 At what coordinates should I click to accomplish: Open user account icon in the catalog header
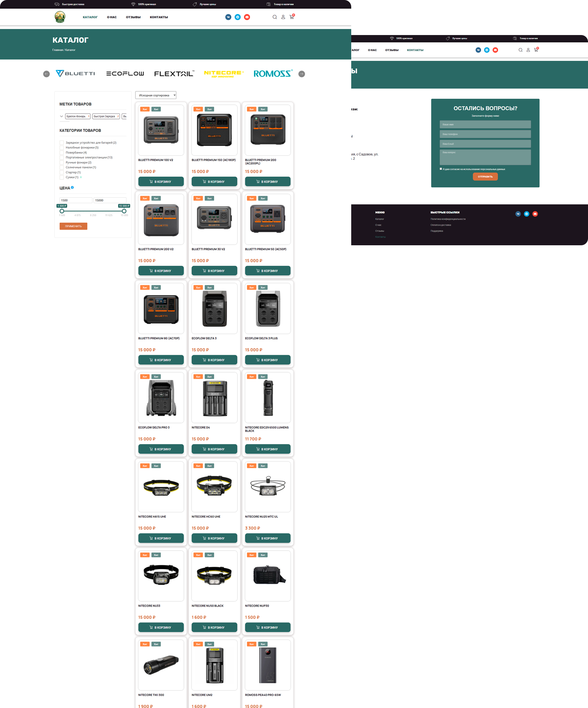pos(283,17)
